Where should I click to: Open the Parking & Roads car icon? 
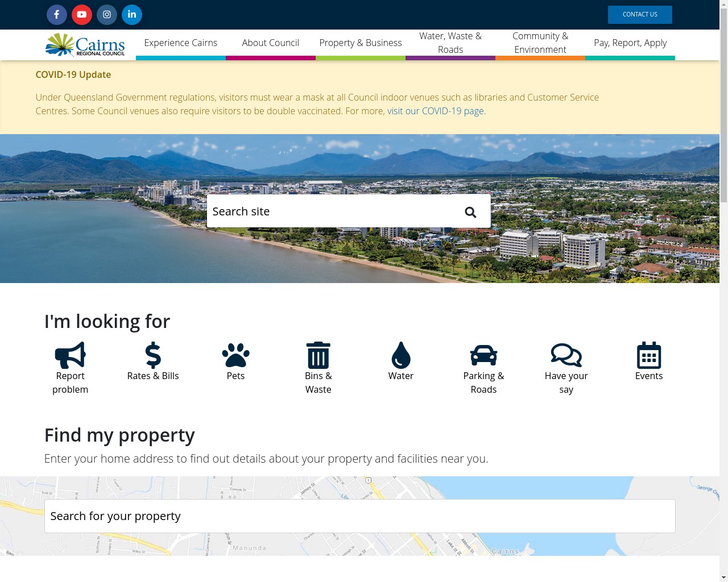(483, 355)
